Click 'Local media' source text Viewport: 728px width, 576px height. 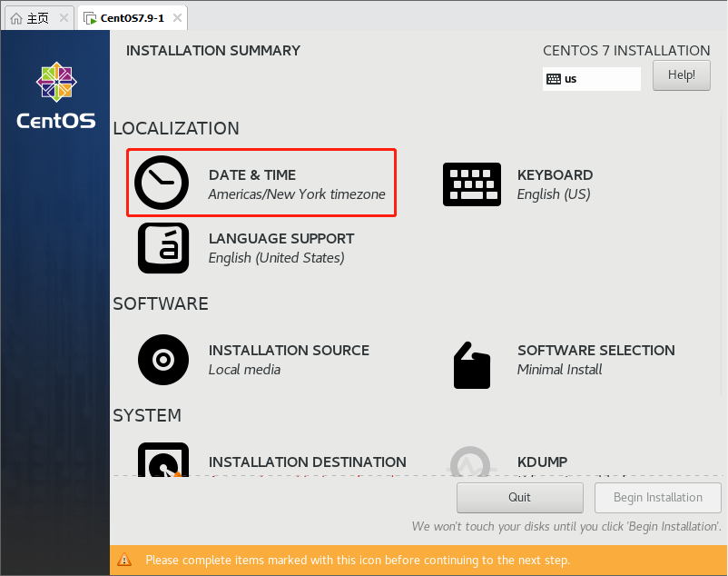coord(244,370)
